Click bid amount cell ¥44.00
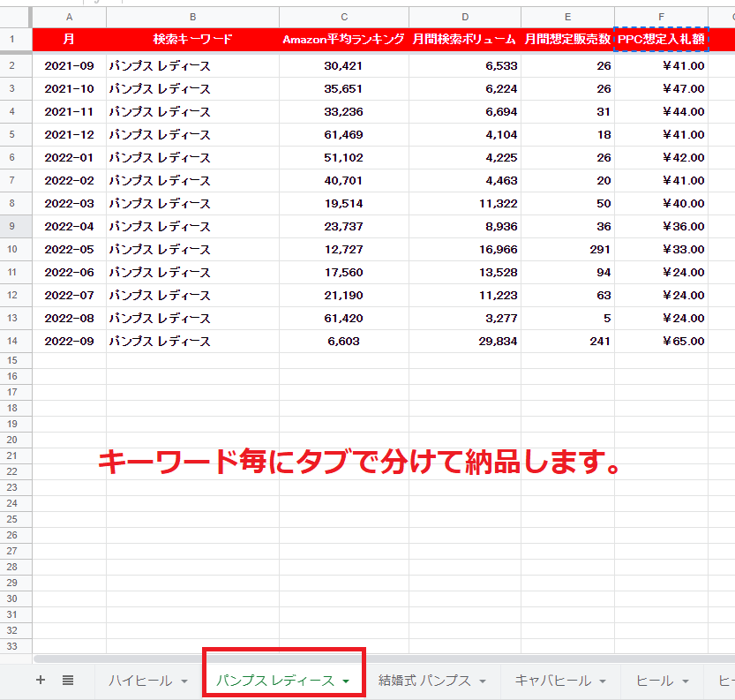This screenshot has width=735, height=700. [662, 112]
